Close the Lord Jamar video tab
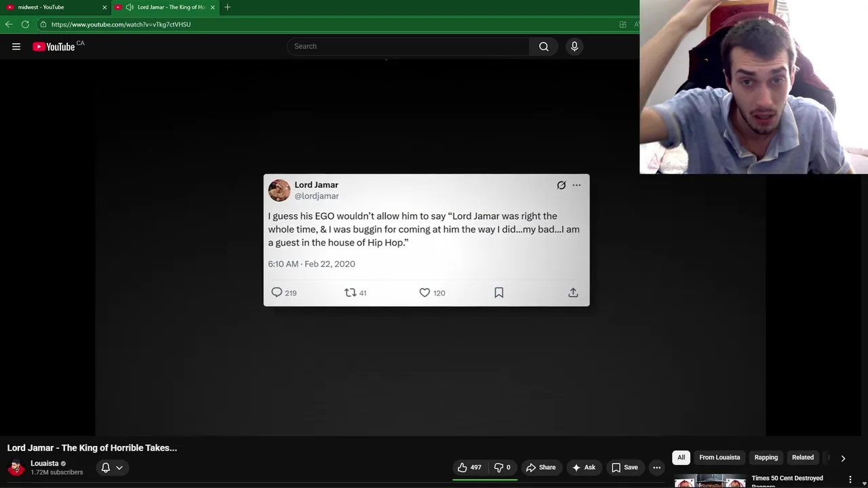The height and width of the screenshot is (488, 868). [212, 7]
